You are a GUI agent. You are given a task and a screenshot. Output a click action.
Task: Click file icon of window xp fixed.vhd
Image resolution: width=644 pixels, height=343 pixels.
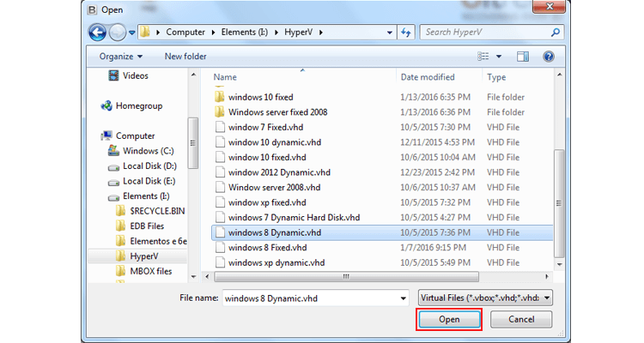coord(220,202)
